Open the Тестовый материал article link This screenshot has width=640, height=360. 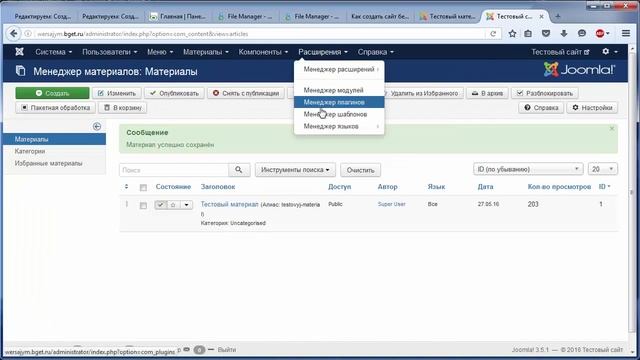[229, 204]
